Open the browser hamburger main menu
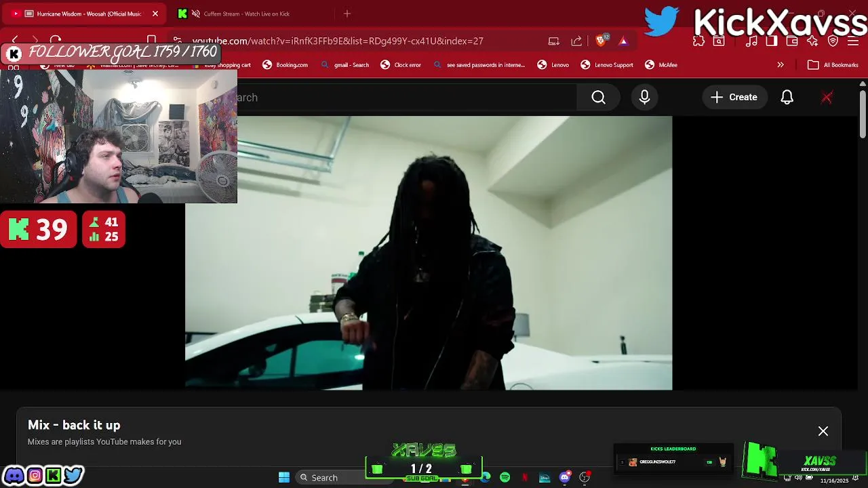 [852, 41]
